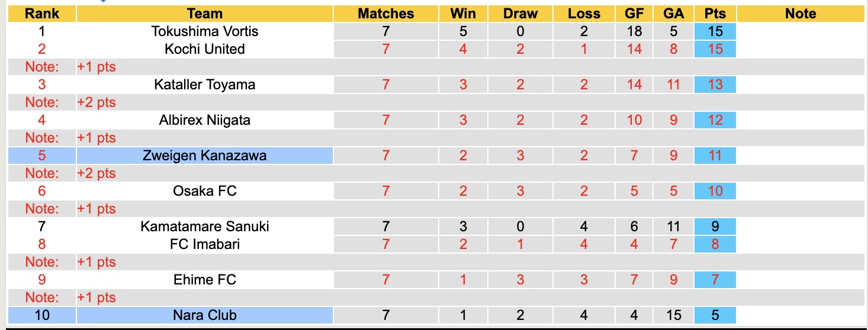The image size is (868, 330).
Task: Select the Note column header
Action: tap(801, 14)
